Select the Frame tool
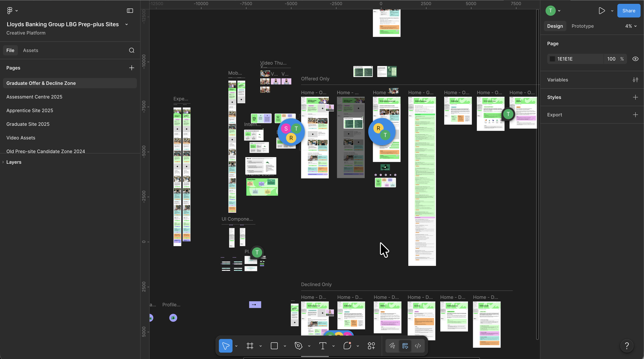The height and width of the screenshot is (359, 644). coord(250,346)
